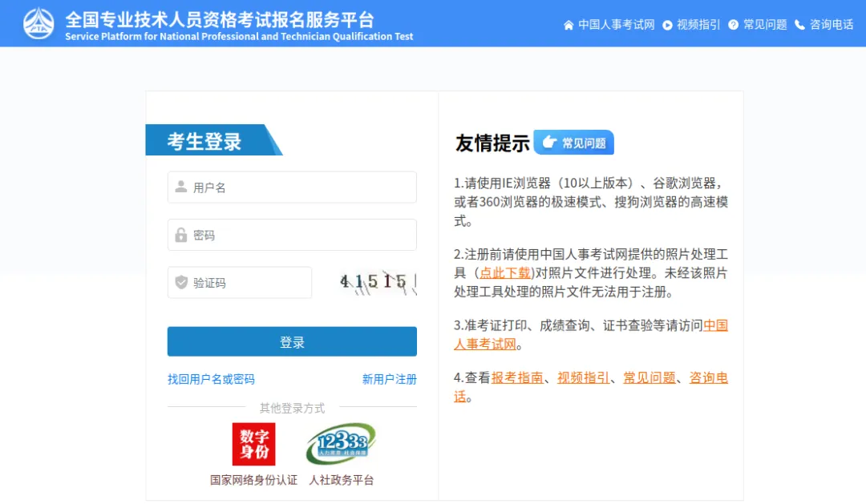Image resolution: width=866 pixels, height=504 pixels.
Task: Open the 报考指南 link in tips
Action: point(516,378)
